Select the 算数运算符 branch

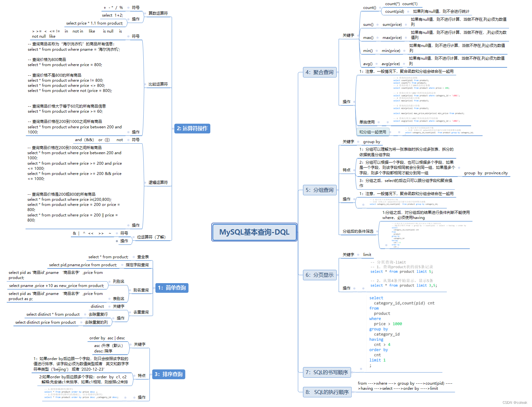pos(158,13)
